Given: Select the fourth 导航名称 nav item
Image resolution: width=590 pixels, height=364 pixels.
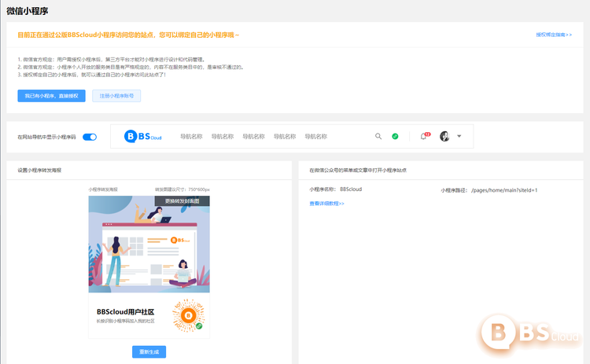Looking at the screenshot, I should click(285, 137).
